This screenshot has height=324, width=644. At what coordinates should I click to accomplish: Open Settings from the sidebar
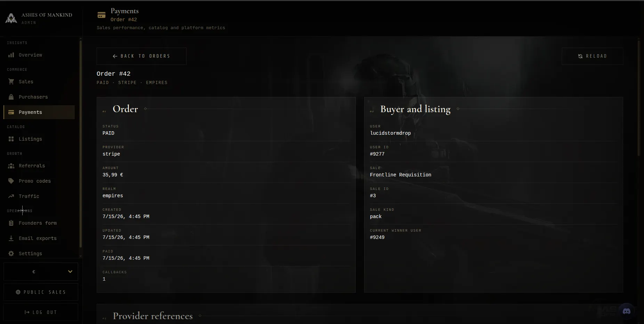(x=39, y=254)
